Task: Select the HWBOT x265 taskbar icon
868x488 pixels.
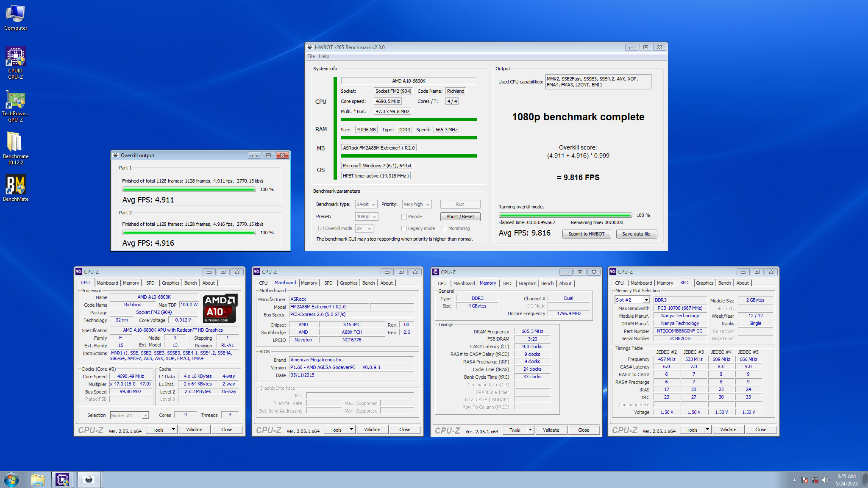Action: click(89, 480)
